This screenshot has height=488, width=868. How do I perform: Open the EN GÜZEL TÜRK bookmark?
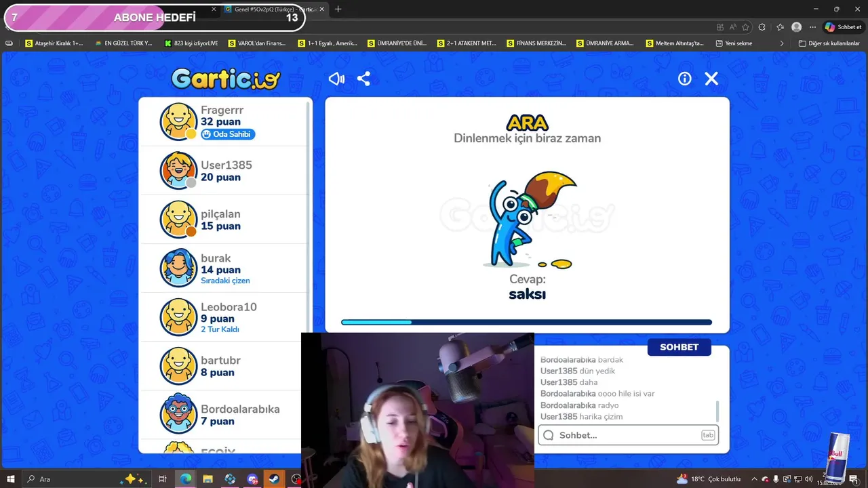pos(123,43)
